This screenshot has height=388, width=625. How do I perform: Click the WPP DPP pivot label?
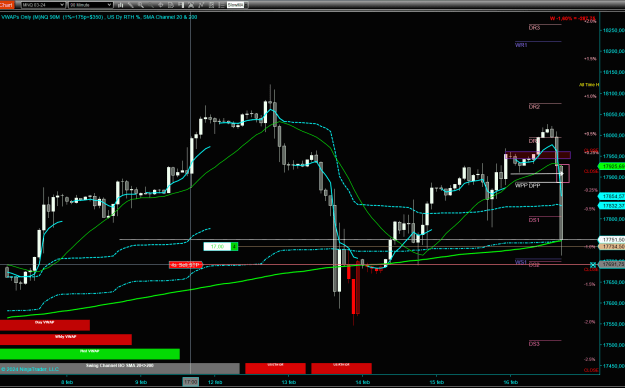527,185
